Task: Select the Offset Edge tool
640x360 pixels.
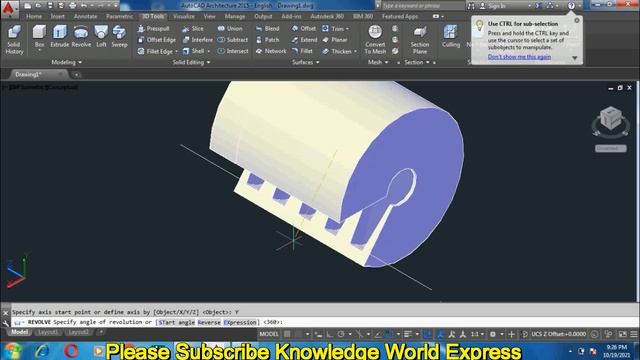Action: (x=156, y=40)
